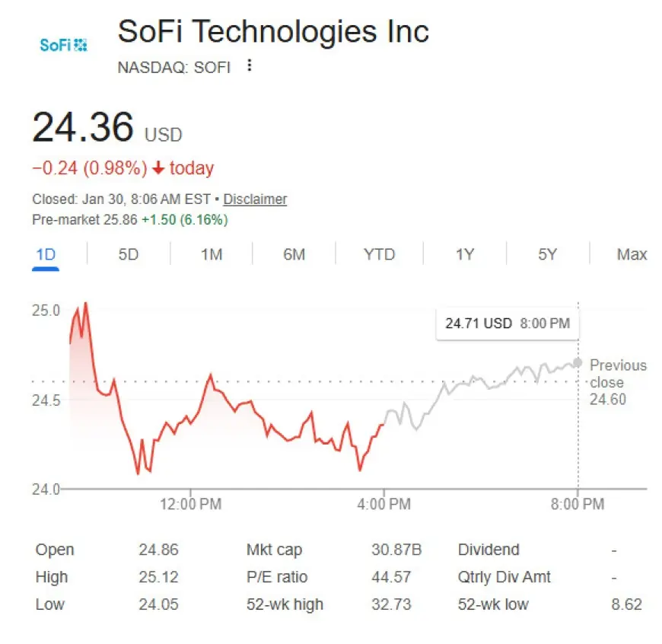Switch to the 5D chart tab

(x=129, y=254)
